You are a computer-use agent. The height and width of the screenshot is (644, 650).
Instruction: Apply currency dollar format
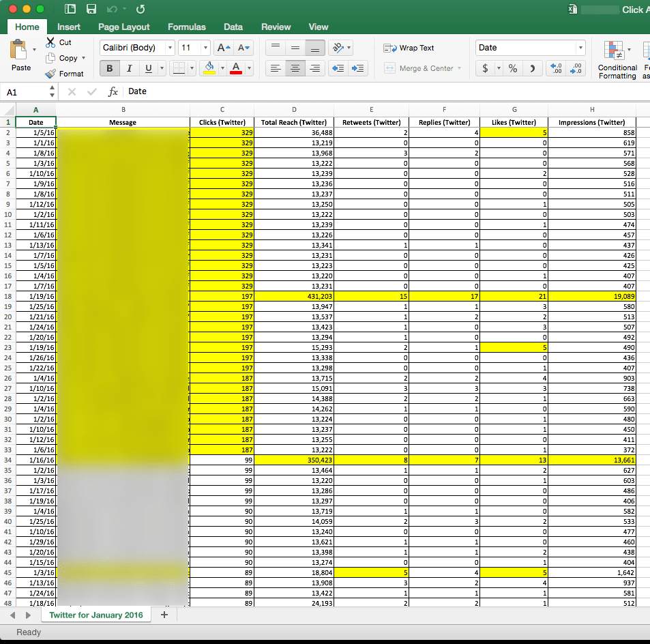tap(485, 68)
